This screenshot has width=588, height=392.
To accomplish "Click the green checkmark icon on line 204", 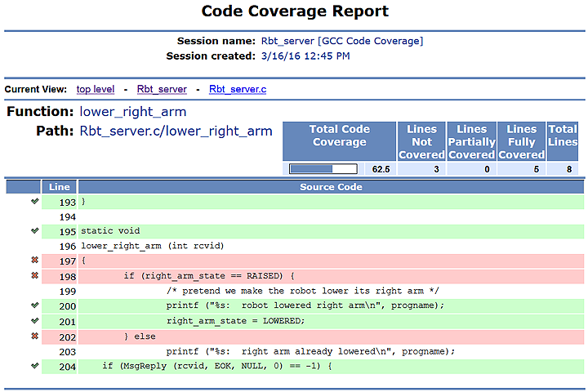I will (34, 365).
